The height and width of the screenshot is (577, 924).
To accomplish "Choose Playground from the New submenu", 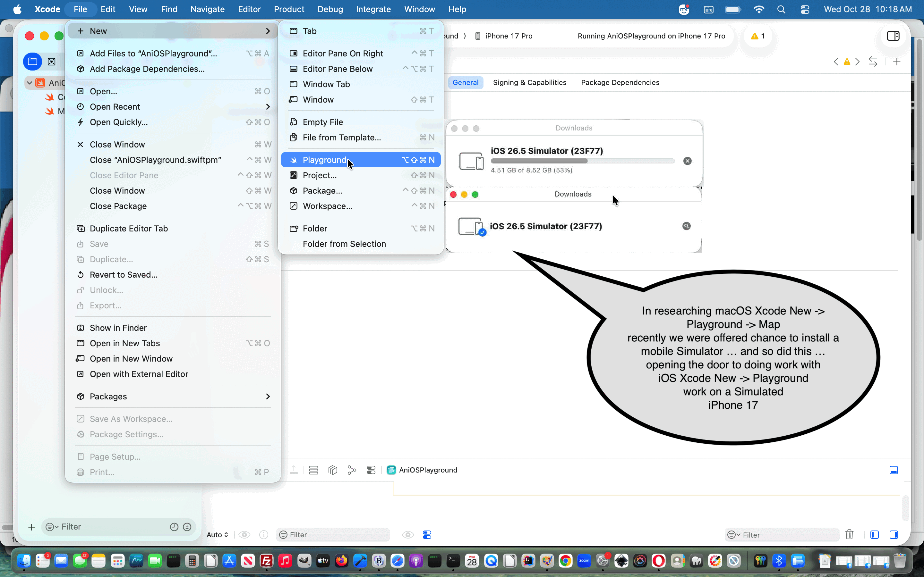I will coord(360,160).
